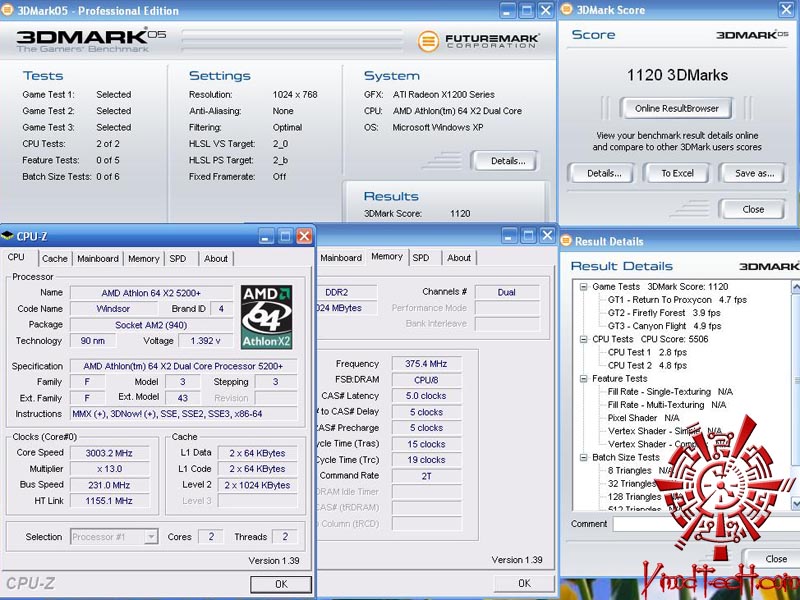
Task: Click the 3DMark05 title bar app icon
Action: click(x=7, y=10)
